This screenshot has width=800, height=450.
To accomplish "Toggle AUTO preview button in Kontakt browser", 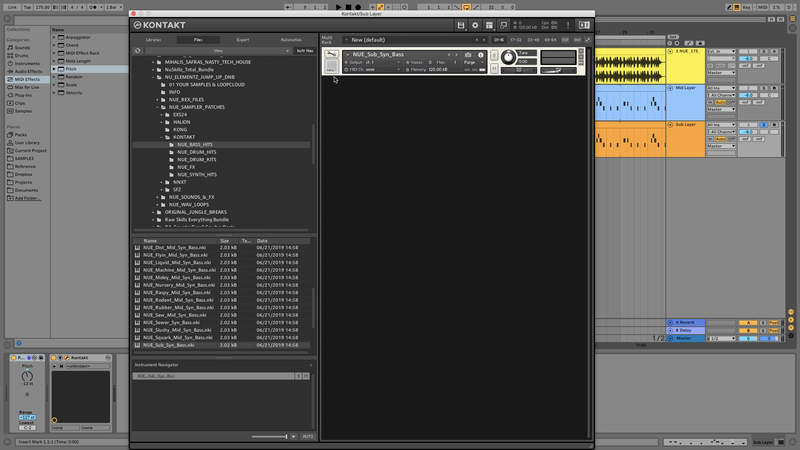I will pos(308,437).
